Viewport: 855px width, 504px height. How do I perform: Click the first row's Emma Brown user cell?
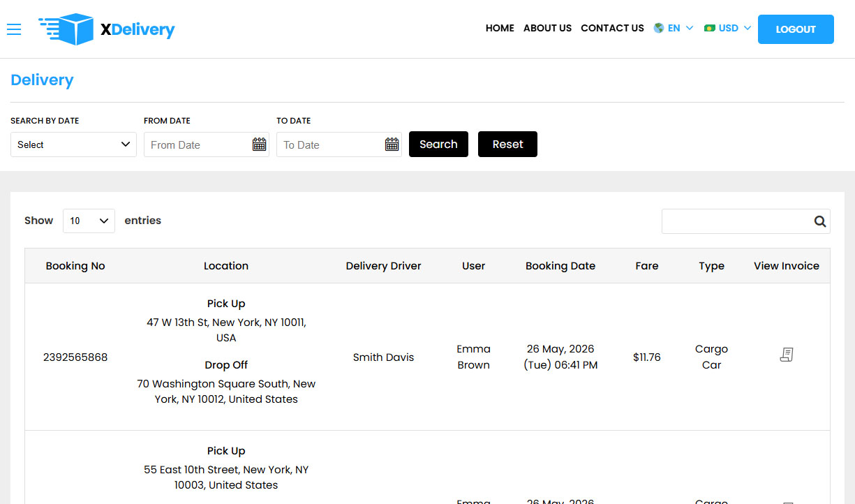(473, 357)
